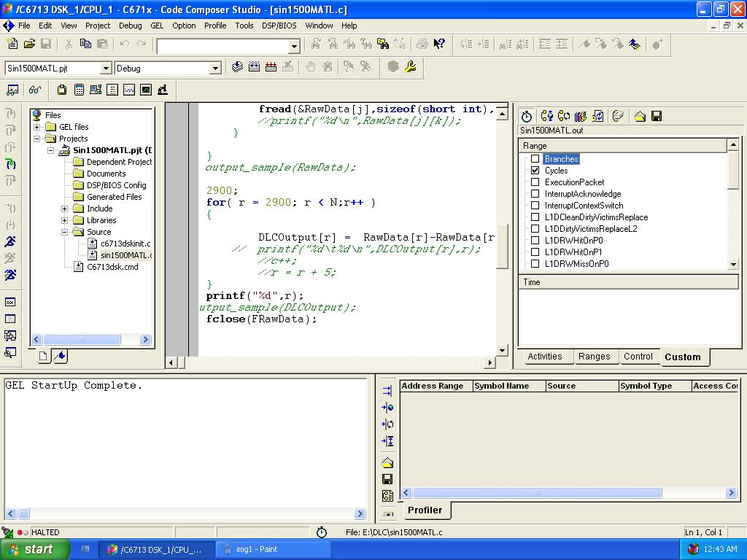The width and height of the screenshot is (747, 560).
Task: Collapse the Projects tree node
Action: [x=37, y=139]
